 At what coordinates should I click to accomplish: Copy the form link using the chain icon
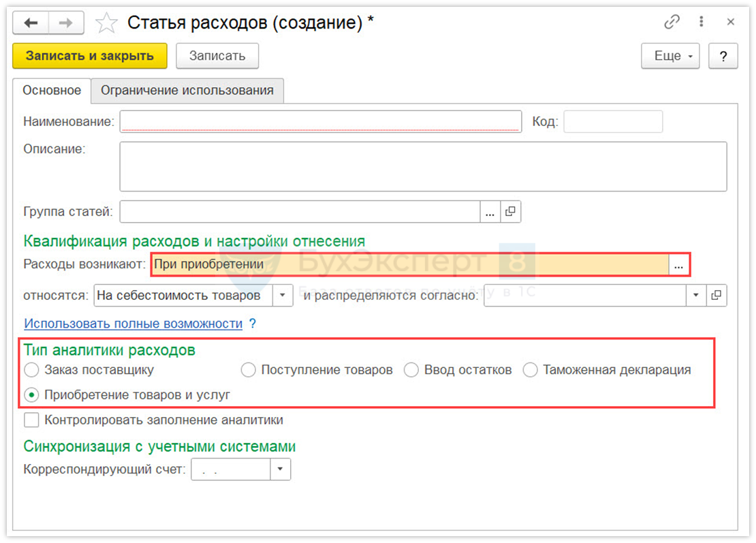pos(672,22)
